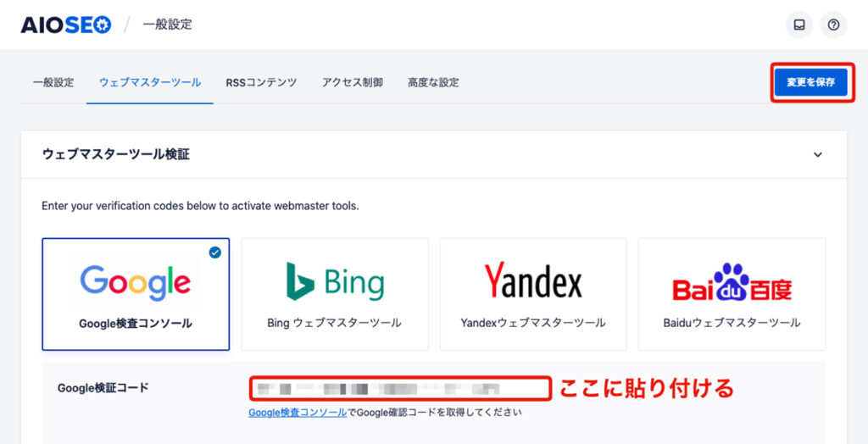Image resolution: width=868 pixels, height=444 pixels.
Task: Focus the Google検証コード input field
Action: click(400, 389)
